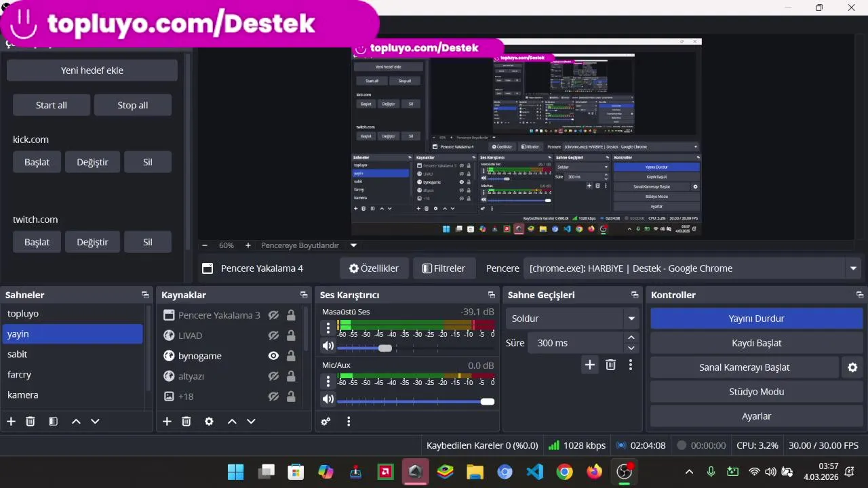Delete selected scene with Sahneler trash icon
868x488 pixels.
31,422
